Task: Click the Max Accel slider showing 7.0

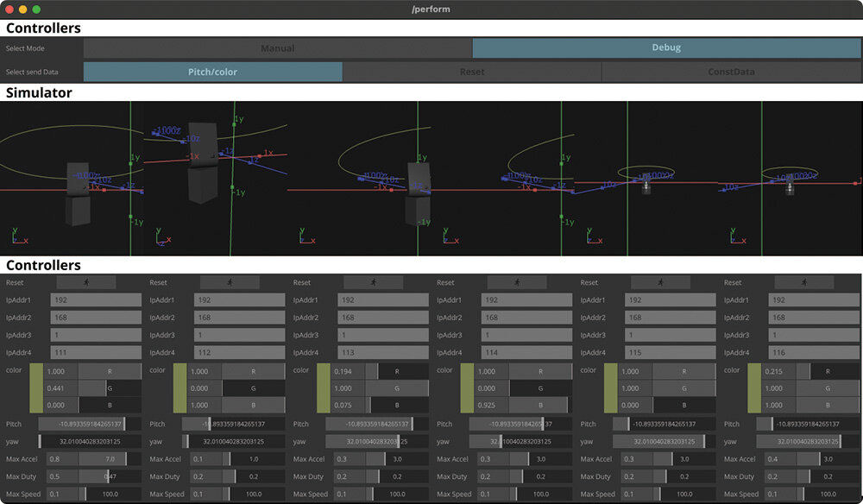Action: pos(110,459)
